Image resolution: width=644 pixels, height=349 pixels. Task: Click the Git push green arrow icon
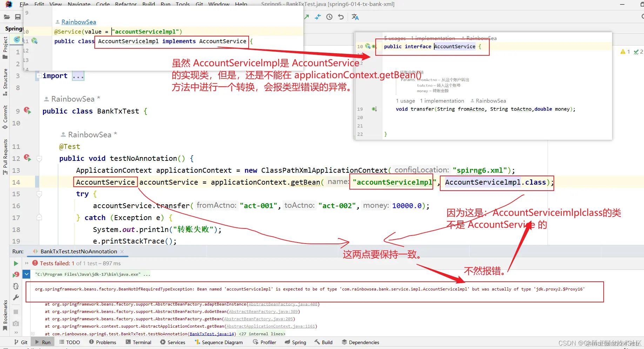(307, 17)
